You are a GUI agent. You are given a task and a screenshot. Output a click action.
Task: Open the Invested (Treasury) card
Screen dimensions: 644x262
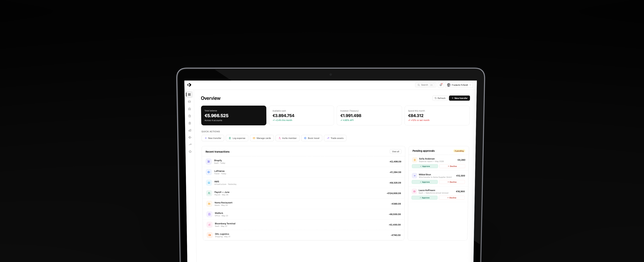pos(369,115)
